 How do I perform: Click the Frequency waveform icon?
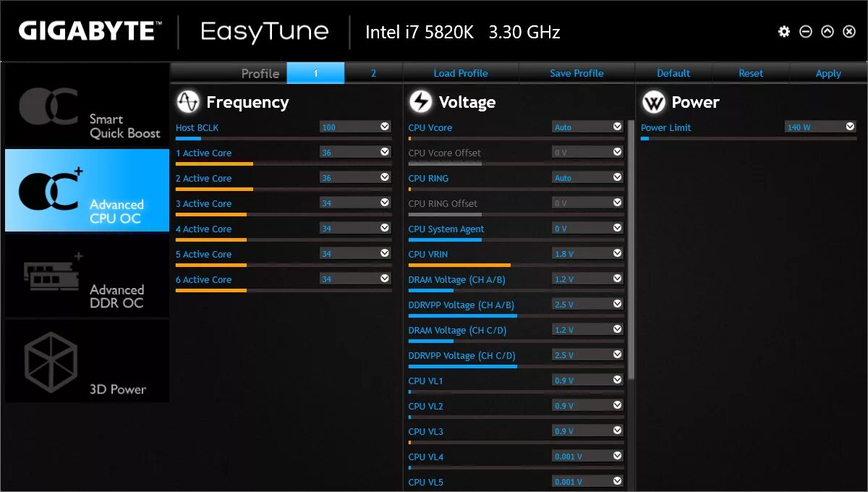tap(188, 102)
